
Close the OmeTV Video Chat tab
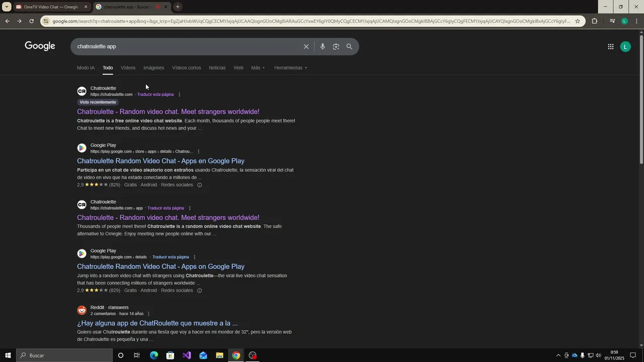[86, 7]
